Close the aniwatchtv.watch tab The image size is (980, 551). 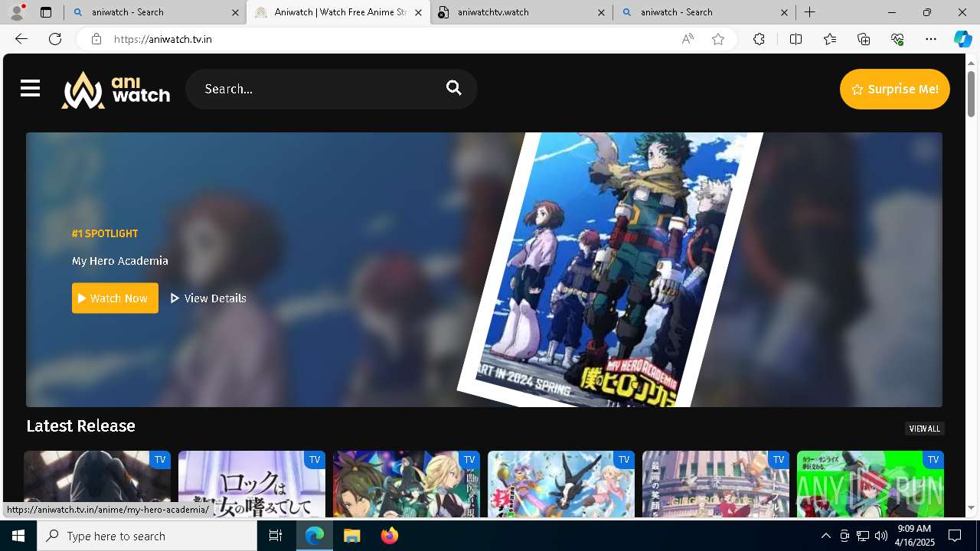[601, 12]
